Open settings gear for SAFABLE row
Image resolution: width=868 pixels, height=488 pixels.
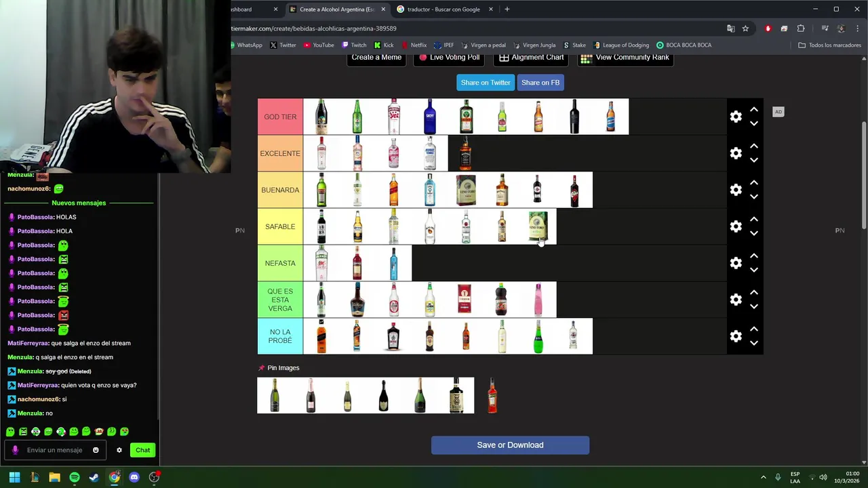[736, 226]
